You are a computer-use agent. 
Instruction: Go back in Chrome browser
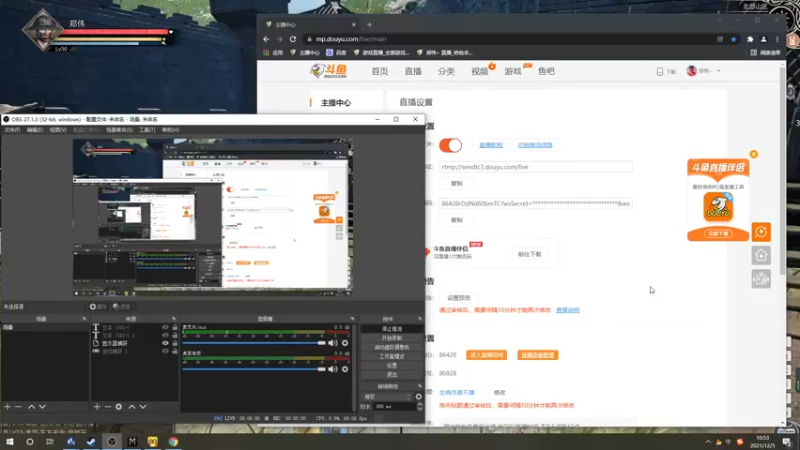(x=266, y=39)
